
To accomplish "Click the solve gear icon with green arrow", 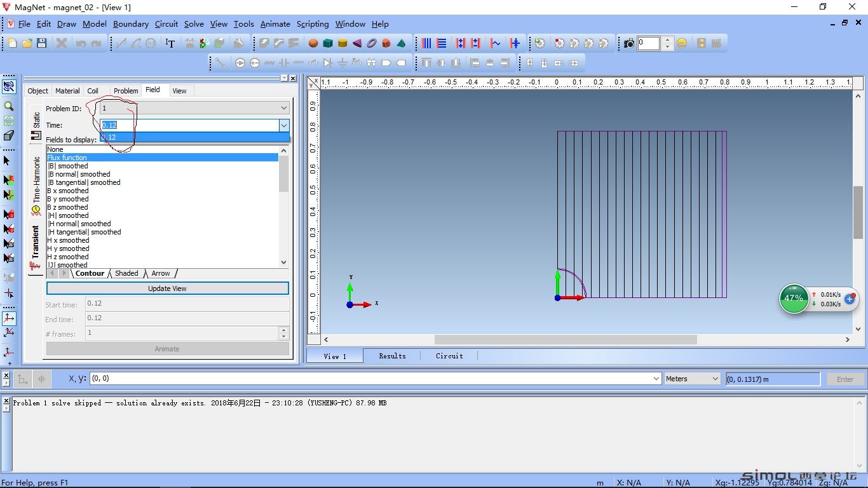I will click(x=539, y=43).
